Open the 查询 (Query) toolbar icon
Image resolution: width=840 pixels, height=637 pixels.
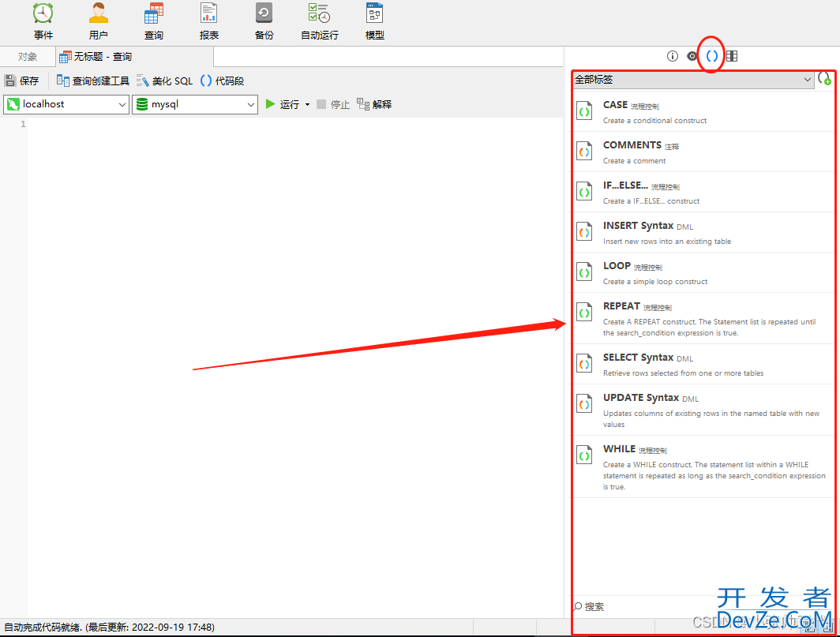tap(154, 21)
